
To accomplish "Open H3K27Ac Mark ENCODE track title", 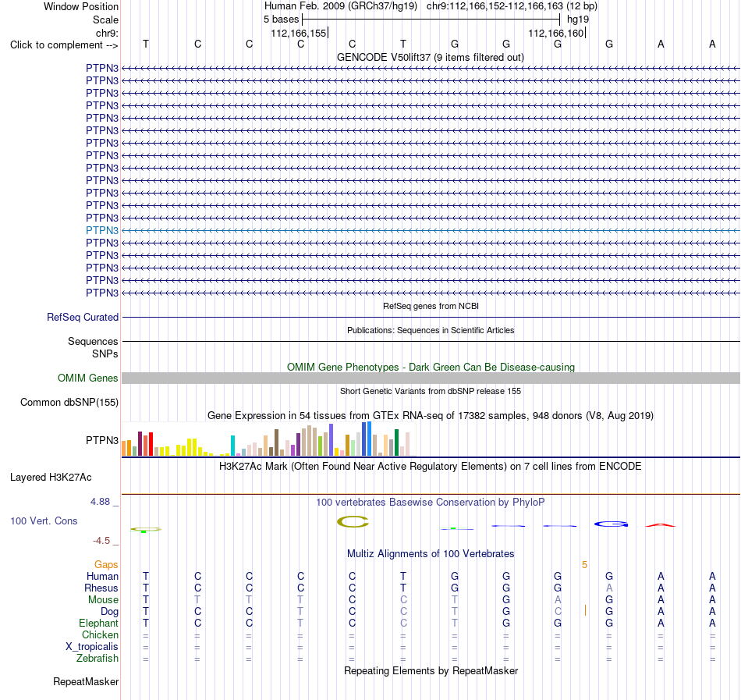I will pyautogui.click(x=430, y=466).
